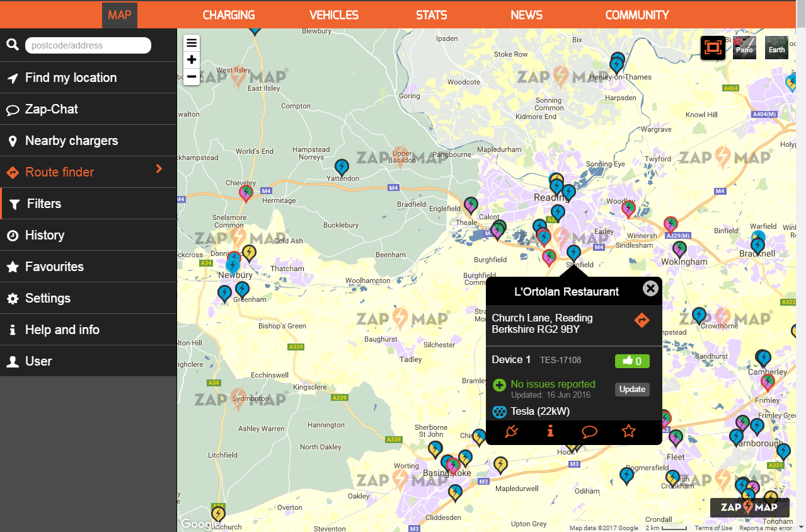Switch to Earth satellite view thumbnail
This screenshot has height=532, width=806.
pos(776,48)
